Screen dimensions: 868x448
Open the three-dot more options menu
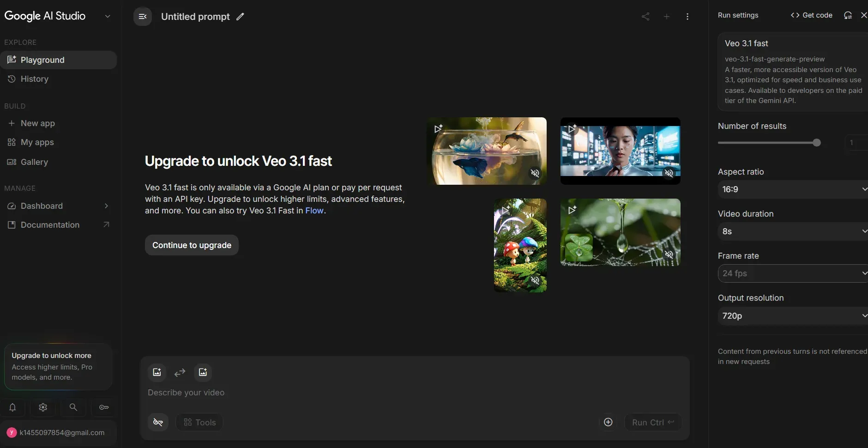pyautogui.click(x=687, y=17)
